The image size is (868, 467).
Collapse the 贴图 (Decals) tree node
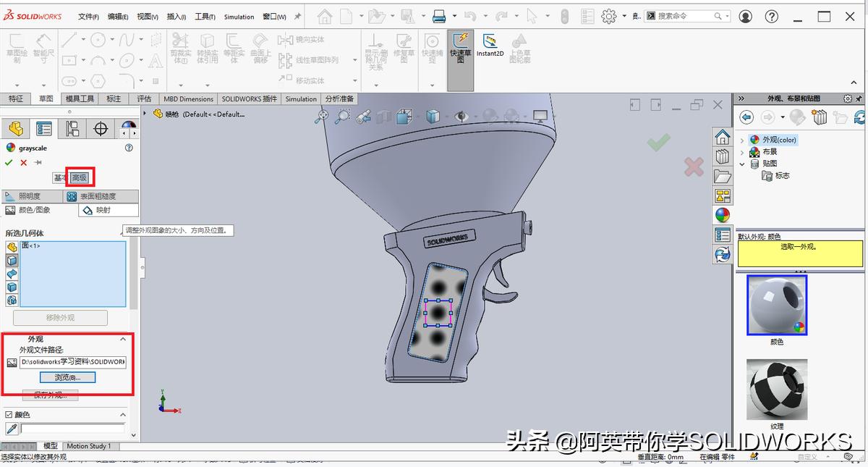pyautogui.click(x=741, y=164)
